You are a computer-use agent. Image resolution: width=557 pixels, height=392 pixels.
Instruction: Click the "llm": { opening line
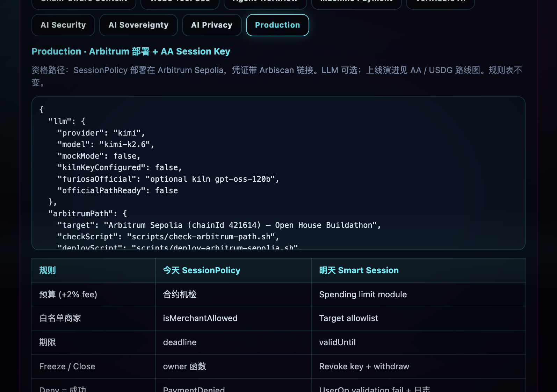tap(67, 121)
